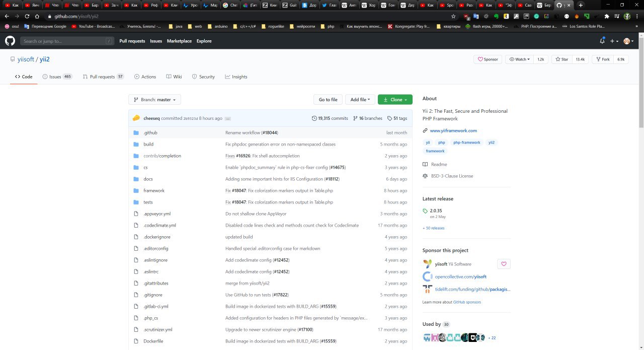
Task: Open Issues in top navigation
Action: (x=156, y=41)
